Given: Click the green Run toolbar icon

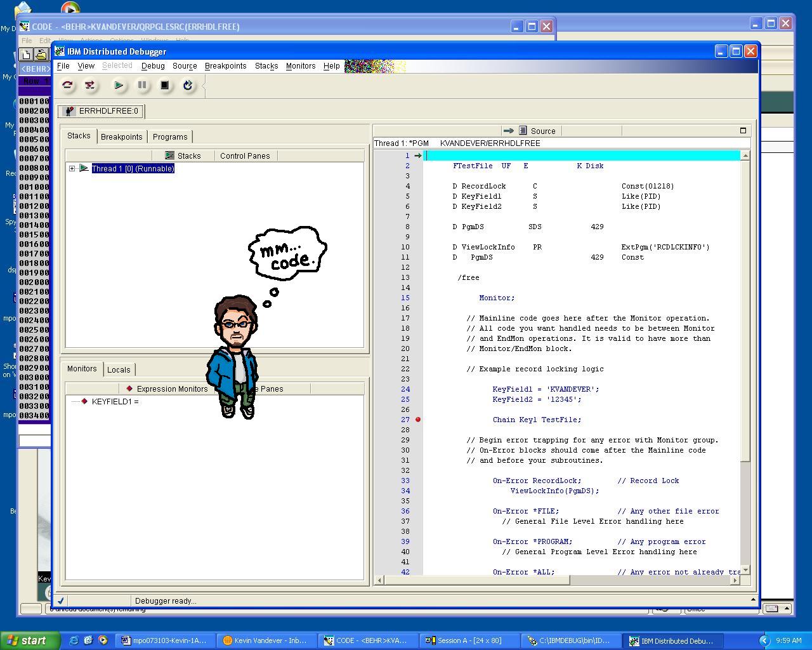Looking at the screenshot, I should click(x=119, y=85).
